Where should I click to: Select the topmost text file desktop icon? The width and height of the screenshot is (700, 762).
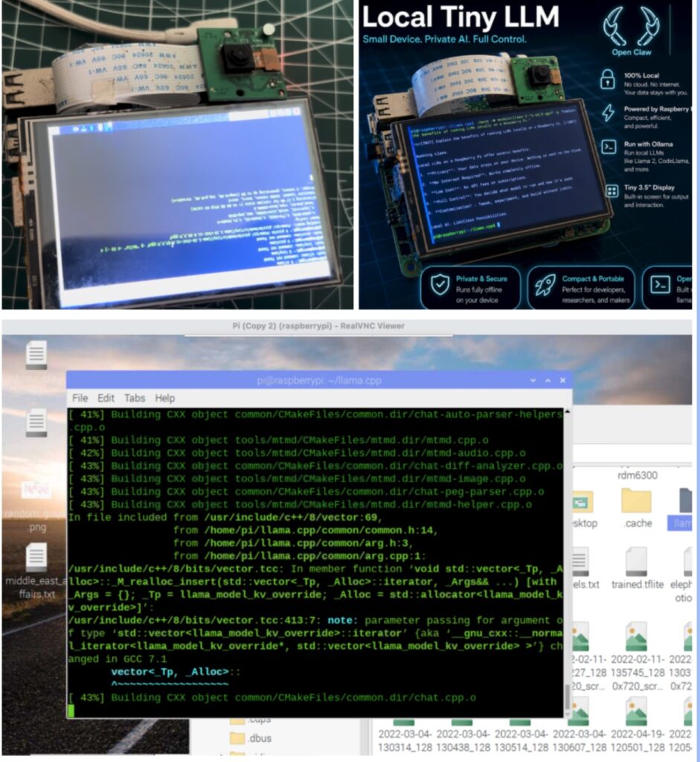36,355
